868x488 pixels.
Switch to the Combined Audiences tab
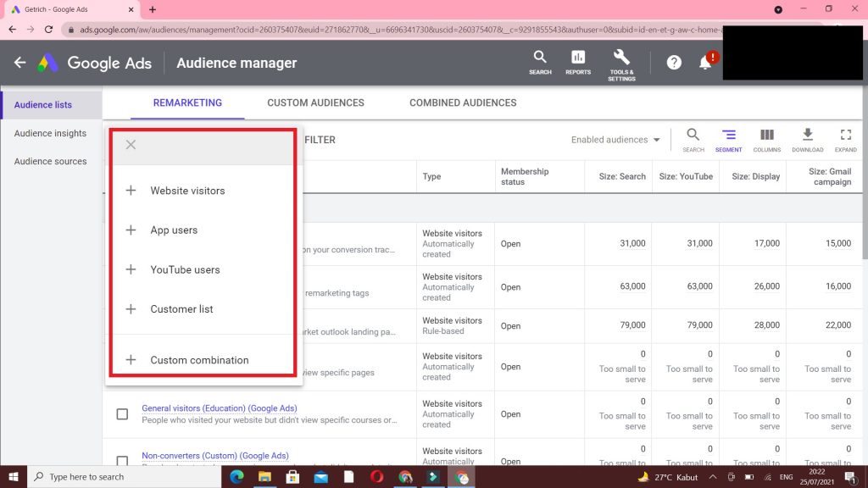(463, 103)
